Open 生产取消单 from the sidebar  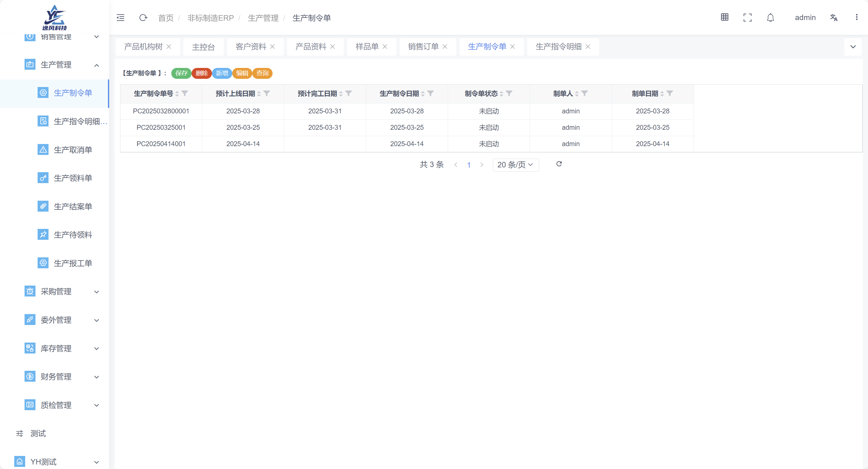click(x=73, y=149)
